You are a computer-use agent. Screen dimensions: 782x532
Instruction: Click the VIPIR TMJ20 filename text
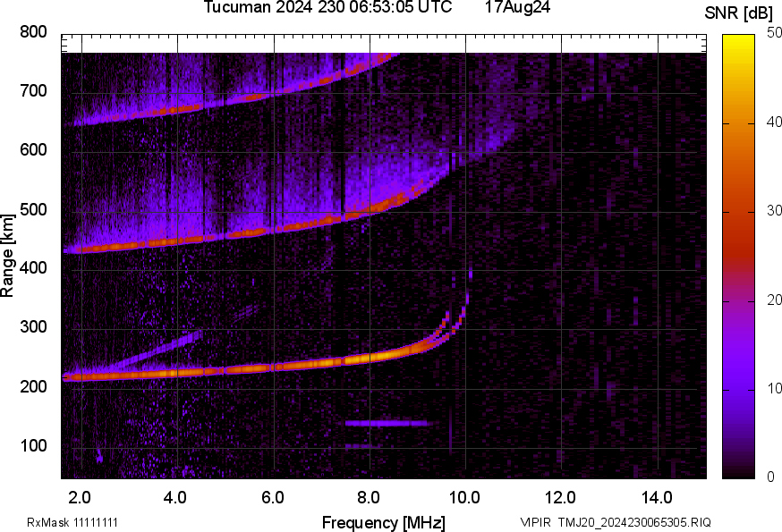pos(615,522)
